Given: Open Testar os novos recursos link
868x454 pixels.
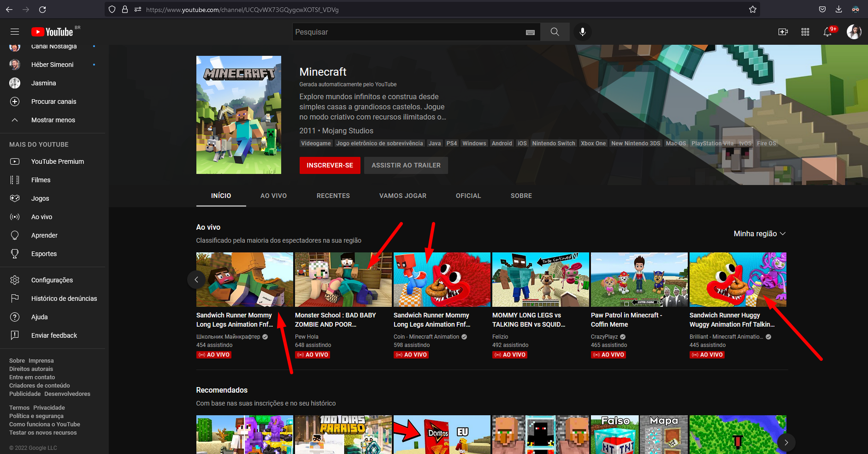Looking at the screenshot, I should pos(43,433).
